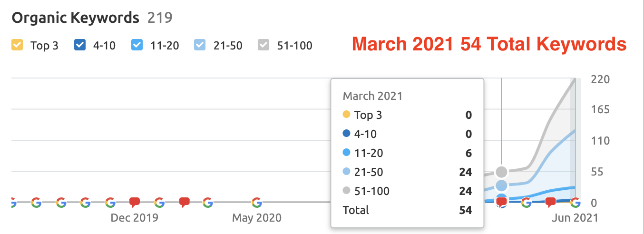Click Google icon right after second red note
Screen dimensions: 644x234
[207, 203]
